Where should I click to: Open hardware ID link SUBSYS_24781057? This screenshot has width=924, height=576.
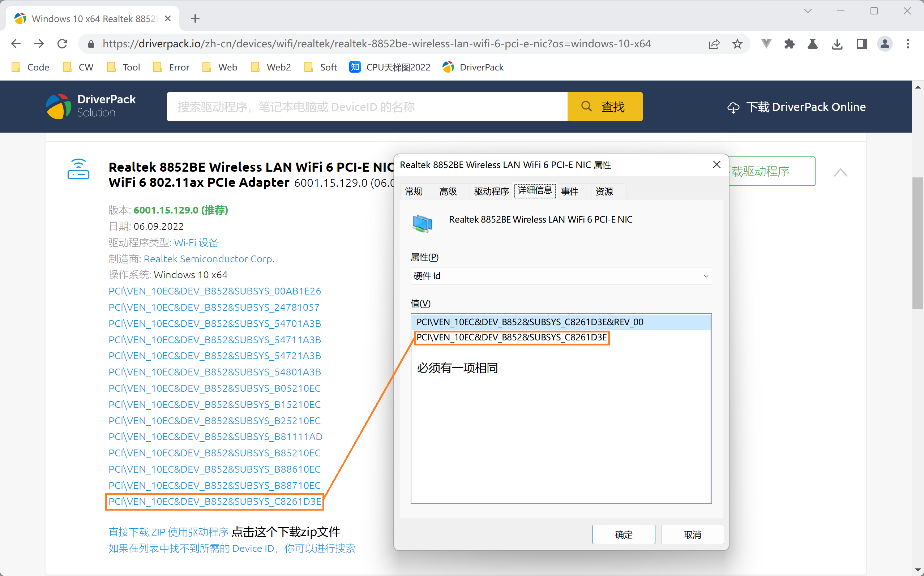pos(214,307)
